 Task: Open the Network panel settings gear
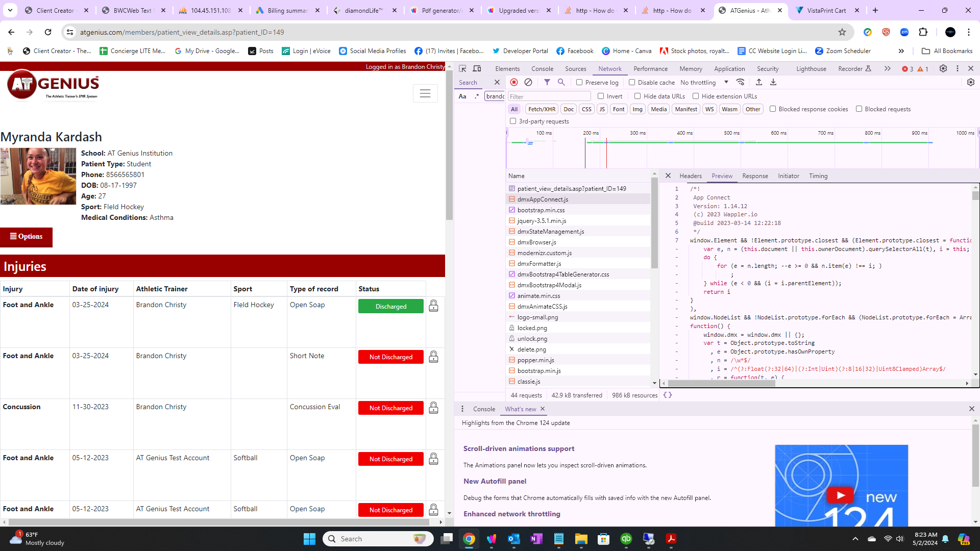pyautogui.click(x=971, y=82)
